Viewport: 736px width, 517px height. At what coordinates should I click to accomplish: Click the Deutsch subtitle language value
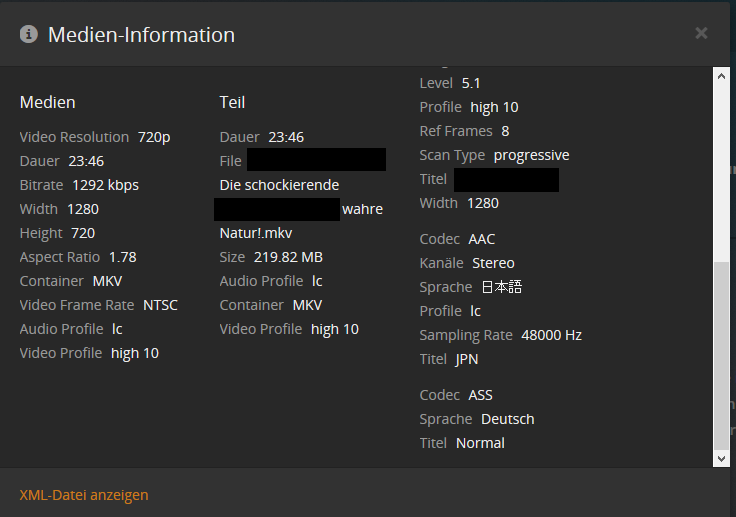[x=507, y=419]
